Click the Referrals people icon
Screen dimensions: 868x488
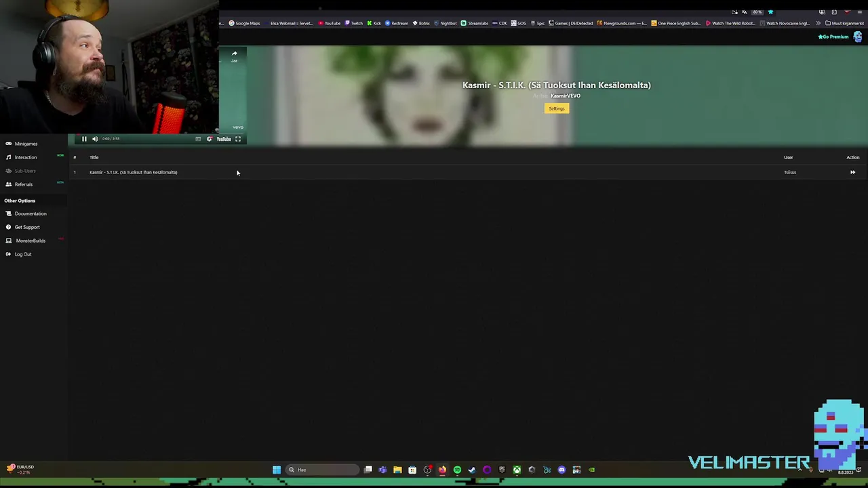pyautogui.click(x=9, y=184)
